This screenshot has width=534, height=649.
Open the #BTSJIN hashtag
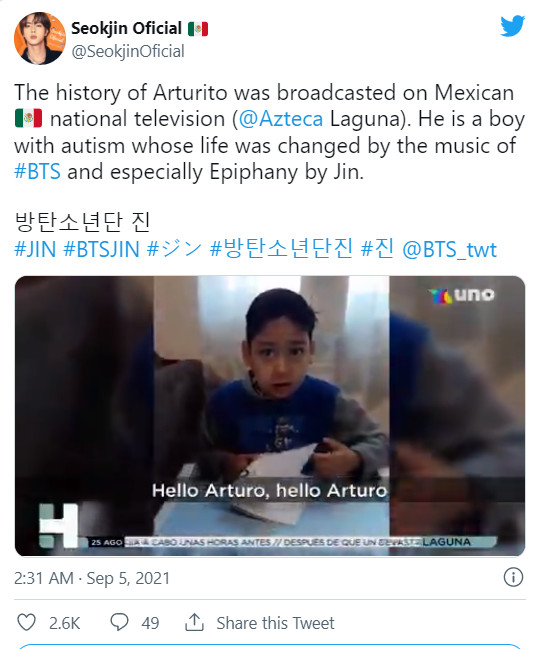tap(101, 250)
